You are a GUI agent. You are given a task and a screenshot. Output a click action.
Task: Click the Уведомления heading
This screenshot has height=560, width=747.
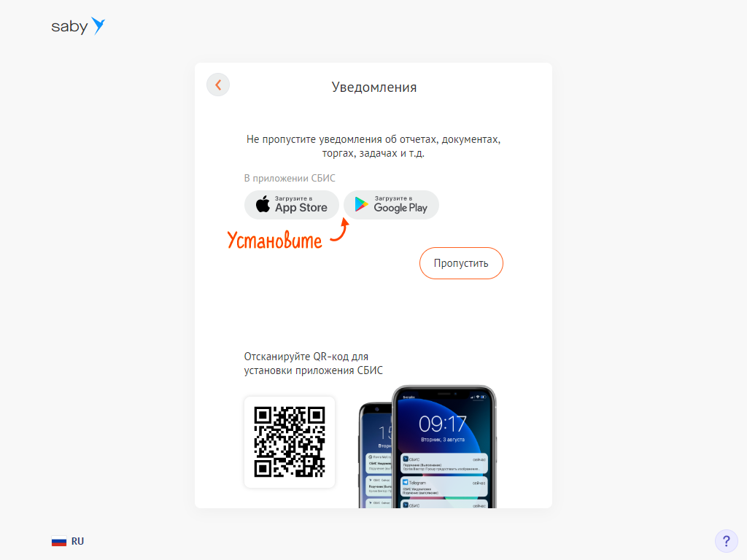click(x=374, y=87)
